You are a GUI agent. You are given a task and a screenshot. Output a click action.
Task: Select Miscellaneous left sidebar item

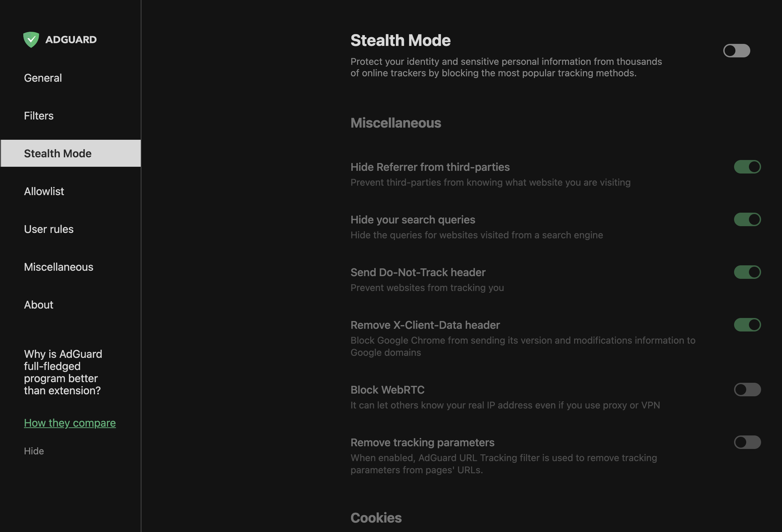[x=58, y=266]
